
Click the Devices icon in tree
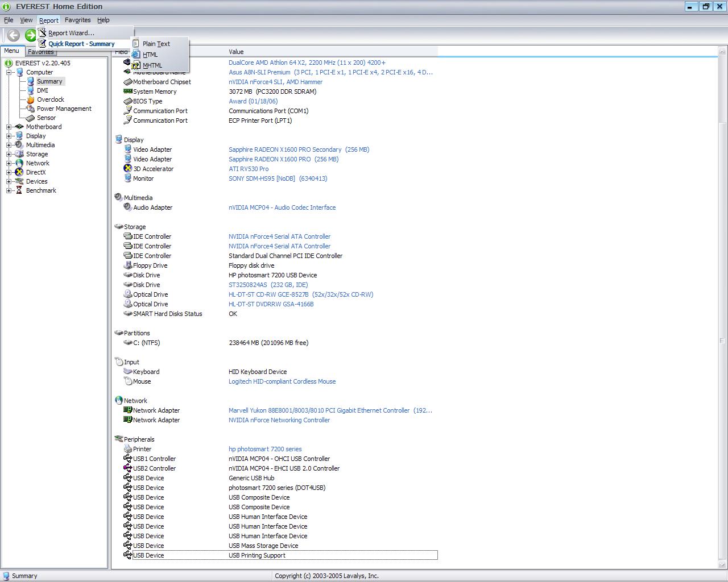point(19,181)
